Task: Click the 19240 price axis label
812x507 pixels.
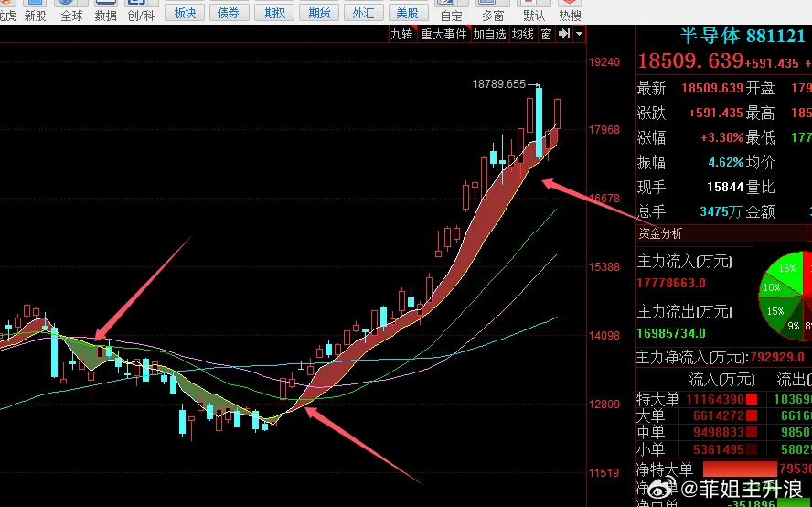Action: pos(604,62)
